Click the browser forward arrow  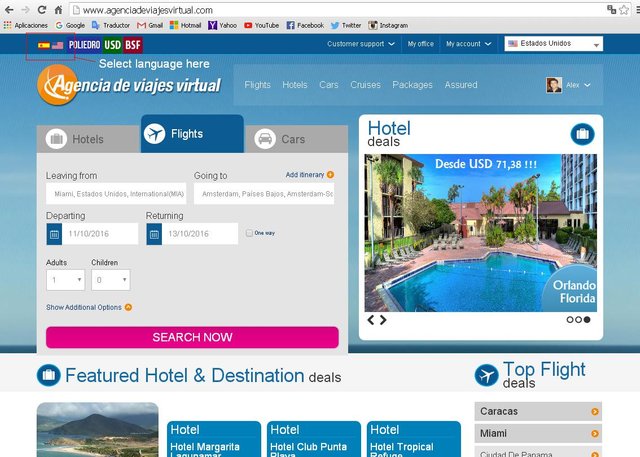point(25,10)
